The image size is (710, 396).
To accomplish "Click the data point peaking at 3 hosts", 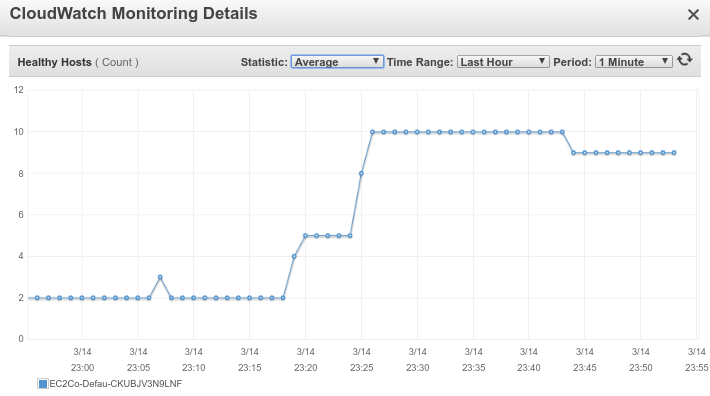I will click(x=160, y=277).
